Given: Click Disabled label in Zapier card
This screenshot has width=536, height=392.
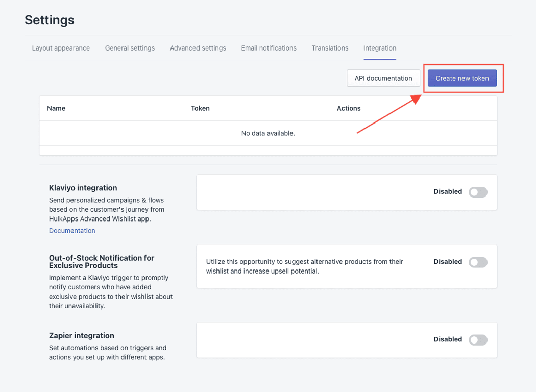Looking at the screenshot, I should pos(448,339).
